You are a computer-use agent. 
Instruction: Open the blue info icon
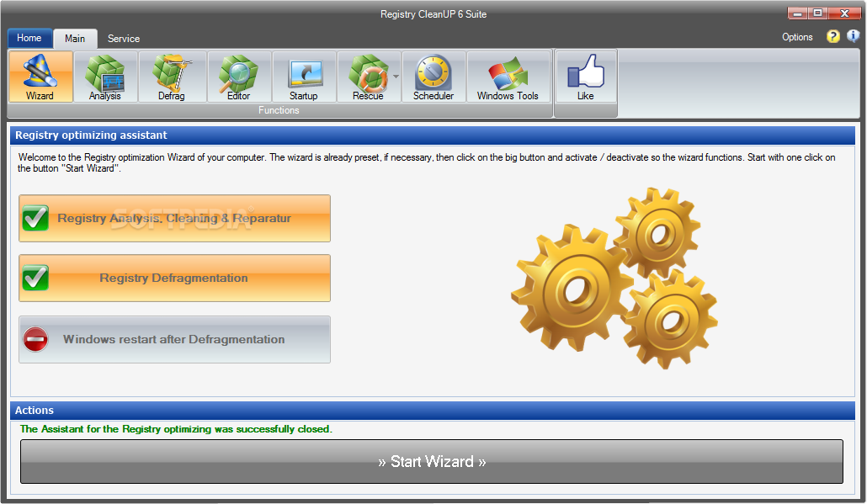(x=854, y=36)
